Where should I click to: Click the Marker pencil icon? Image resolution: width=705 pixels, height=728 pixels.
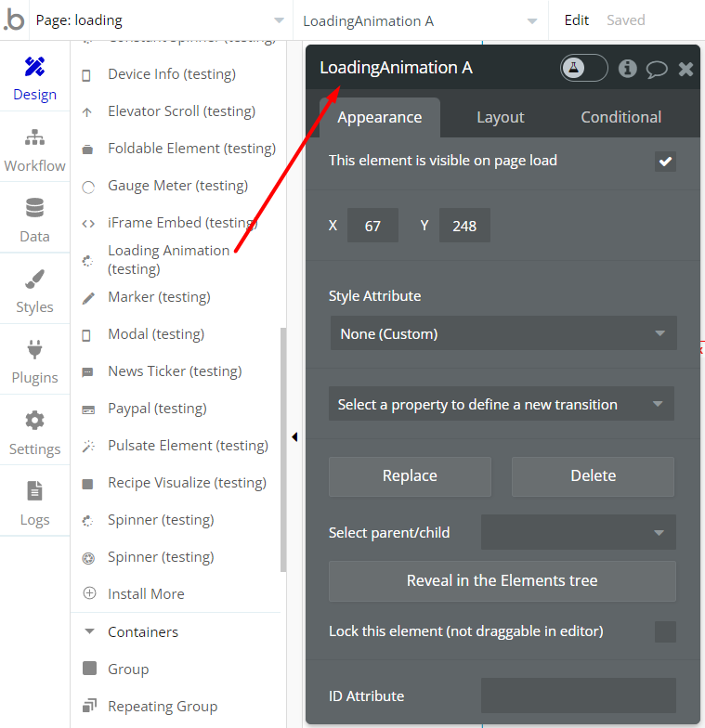click(x=88, y=298)
